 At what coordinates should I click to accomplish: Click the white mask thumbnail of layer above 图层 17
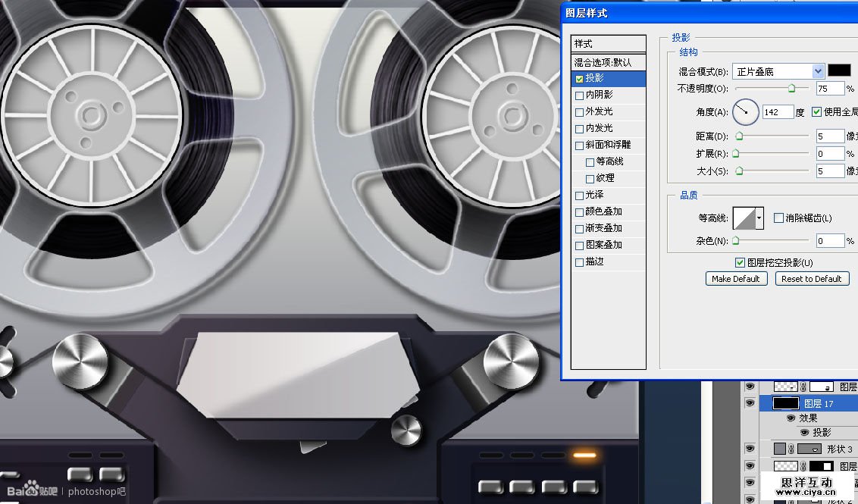pos(821,387)
